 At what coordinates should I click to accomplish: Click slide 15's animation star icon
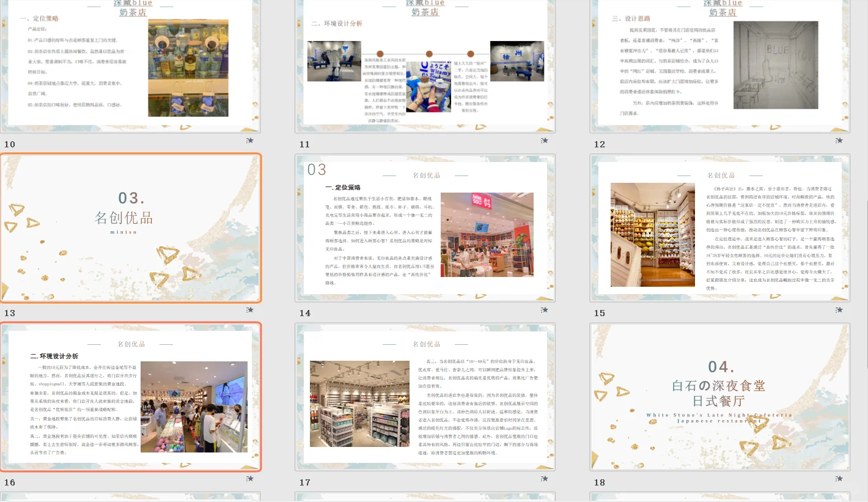(839, 309)
